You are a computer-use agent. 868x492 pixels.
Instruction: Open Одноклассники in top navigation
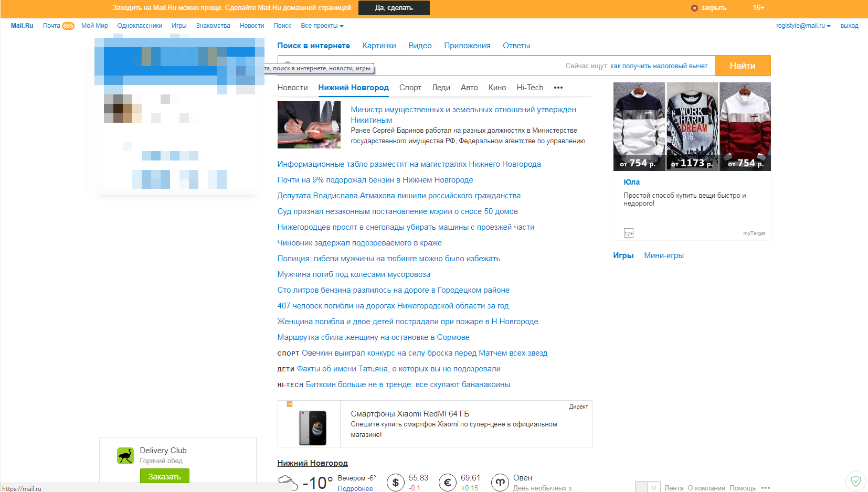point(140,26)
